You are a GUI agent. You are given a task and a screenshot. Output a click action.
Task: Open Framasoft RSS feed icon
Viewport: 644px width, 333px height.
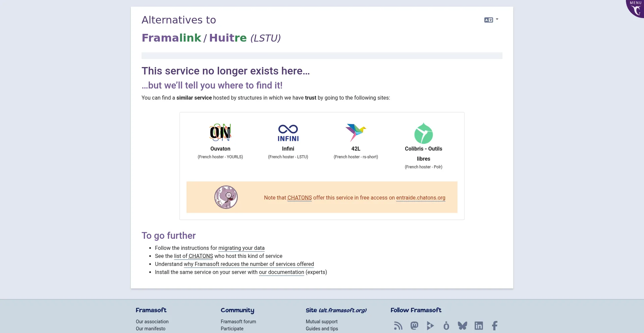click(x=398, y=326)
